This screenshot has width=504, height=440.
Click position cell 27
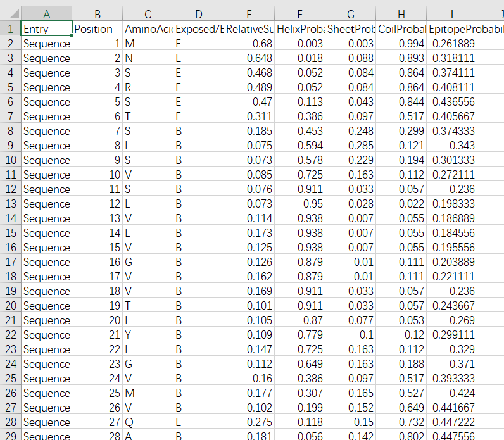coord(98,422)
